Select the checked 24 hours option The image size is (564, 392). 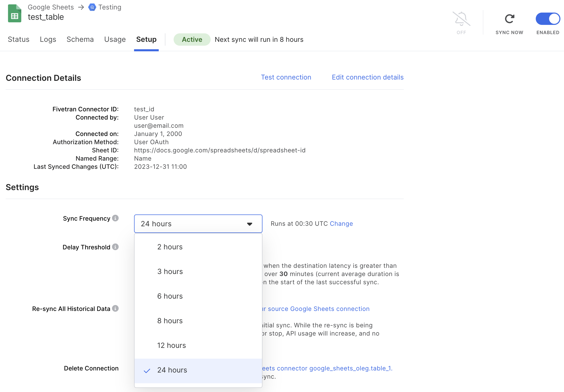click(198, 371)
